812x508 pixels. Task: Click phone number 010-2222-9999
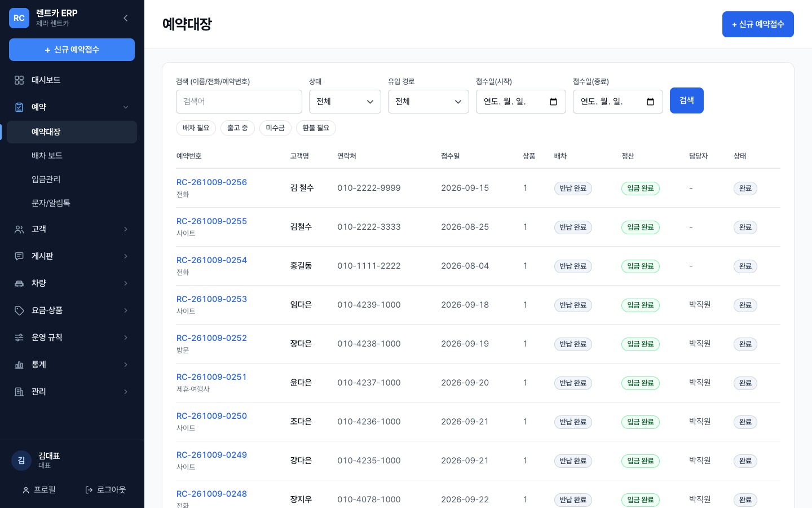click(369, 188)
